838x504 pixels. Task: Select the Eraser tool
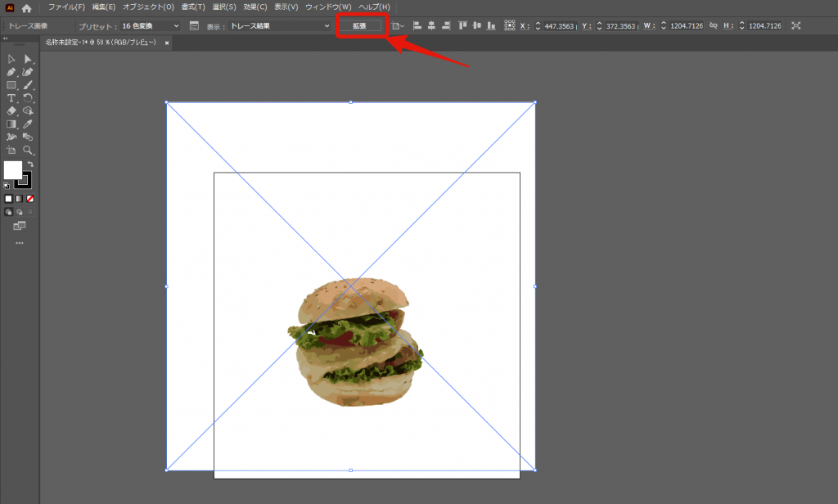(x=11, y=111)
